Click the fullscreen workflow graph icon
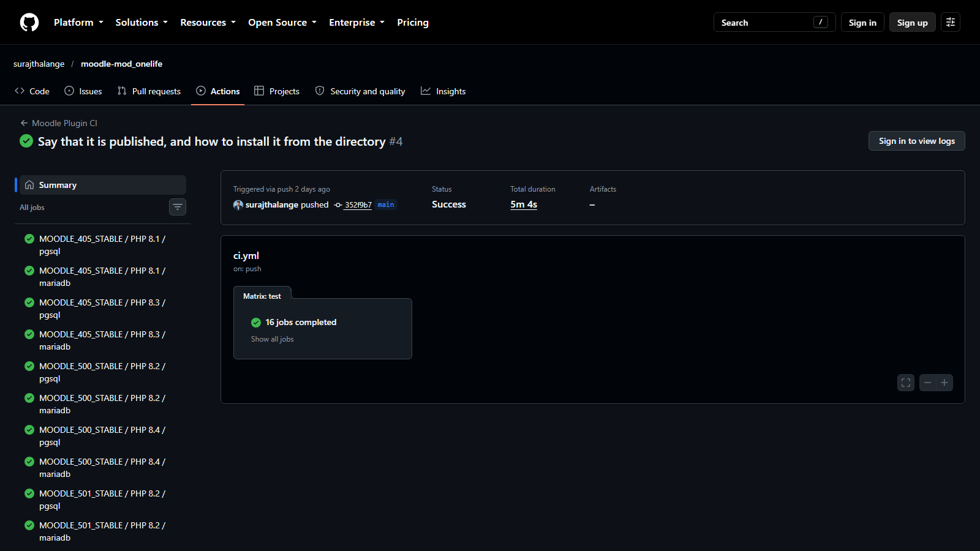The width and height of the screenshot is (980, 551). pyautogui.click(x=906, y=383)
